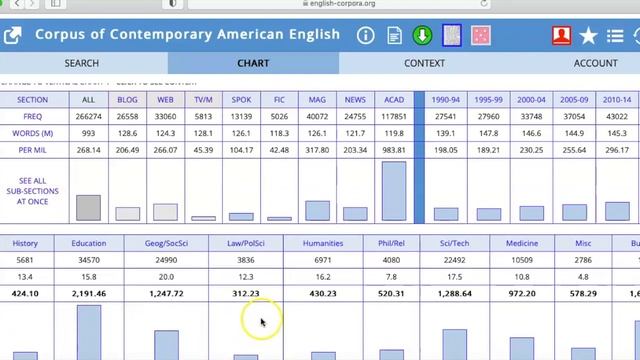Click the Law/PolSci sub-section header
Screen dimensions: 640x360
[246, 243]
